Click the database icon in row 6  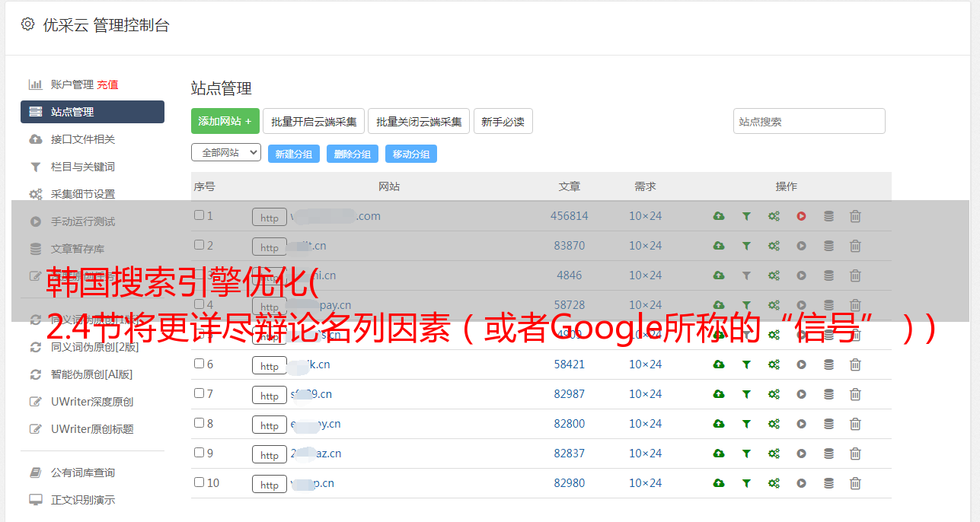828,364
